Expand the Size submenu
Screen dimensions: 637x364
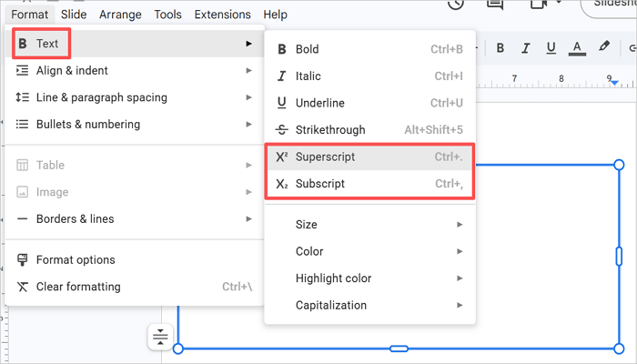click(369, 225)
